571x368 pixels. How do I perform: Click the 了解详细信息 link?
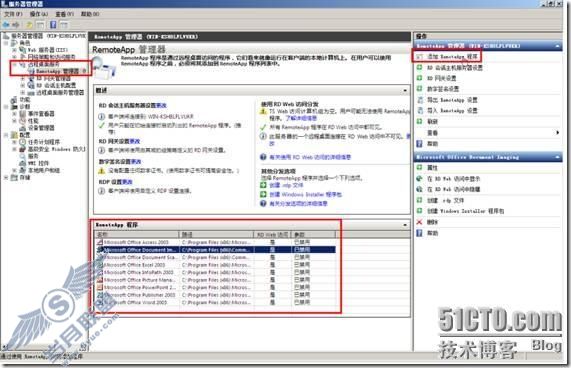pos(301,118)
